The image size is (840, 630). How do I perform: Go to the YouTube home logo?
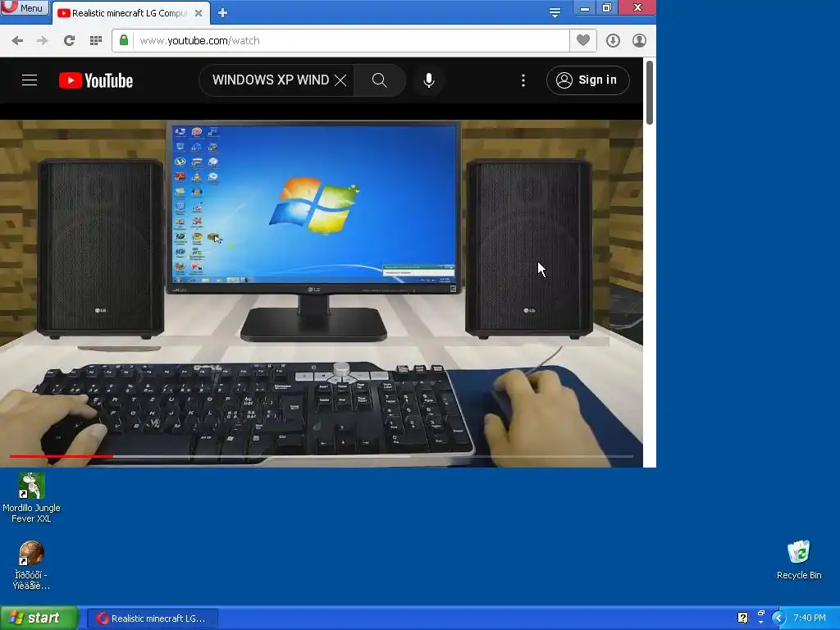pos(96,80)
